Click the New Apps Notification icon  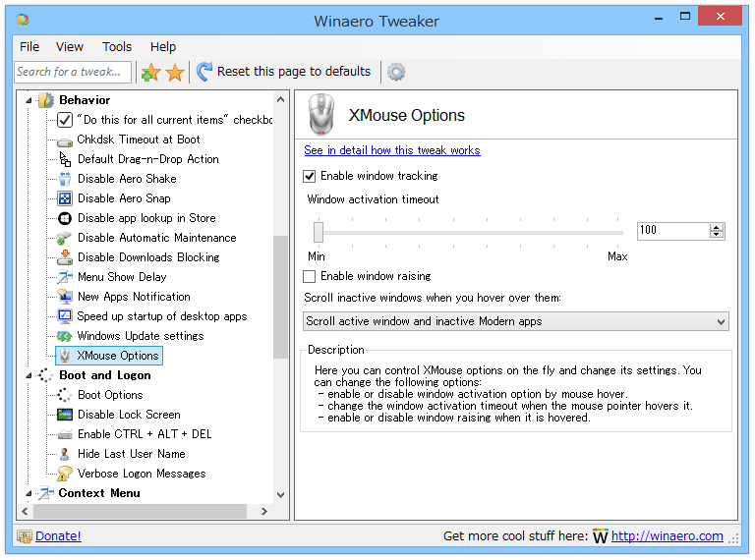65,297
